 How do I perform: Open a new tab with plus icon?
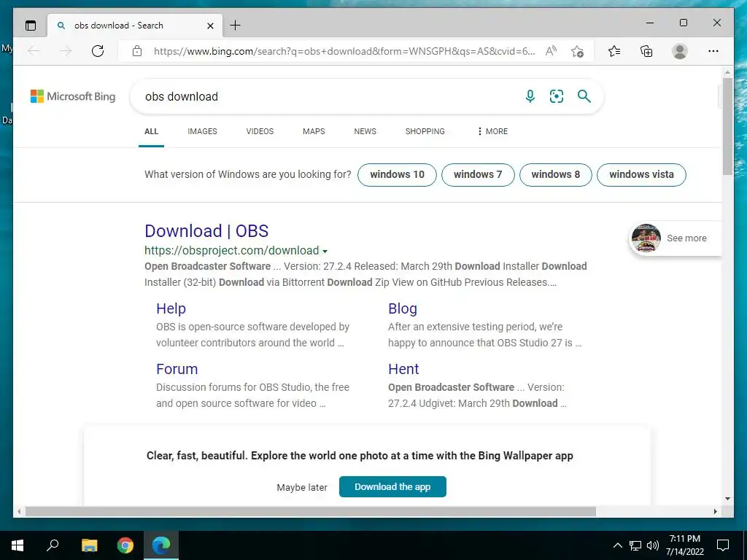pos(236,26)
